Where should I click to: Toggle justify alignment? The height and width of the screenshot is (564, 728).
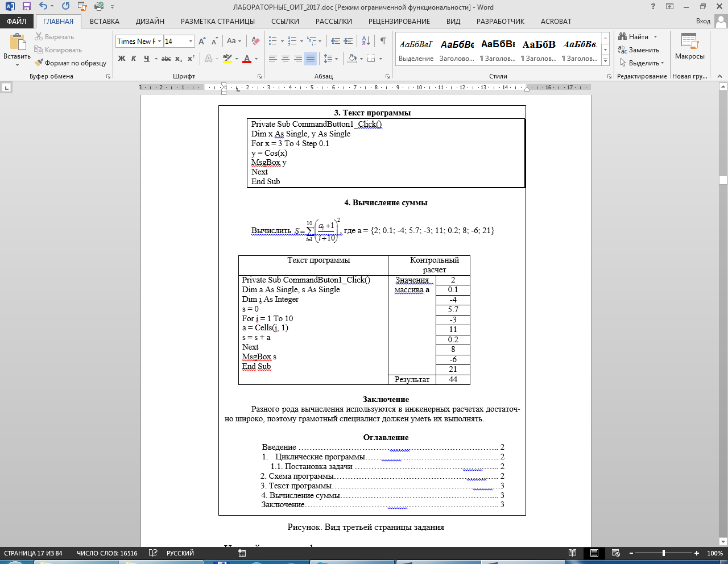(311, 59)
